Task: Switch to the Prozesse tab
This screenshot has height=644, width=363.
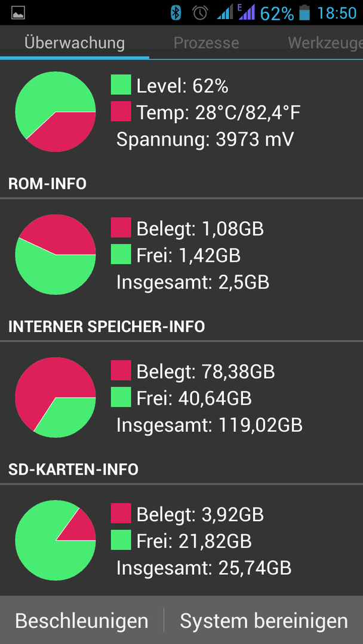Action: [207, 43]
